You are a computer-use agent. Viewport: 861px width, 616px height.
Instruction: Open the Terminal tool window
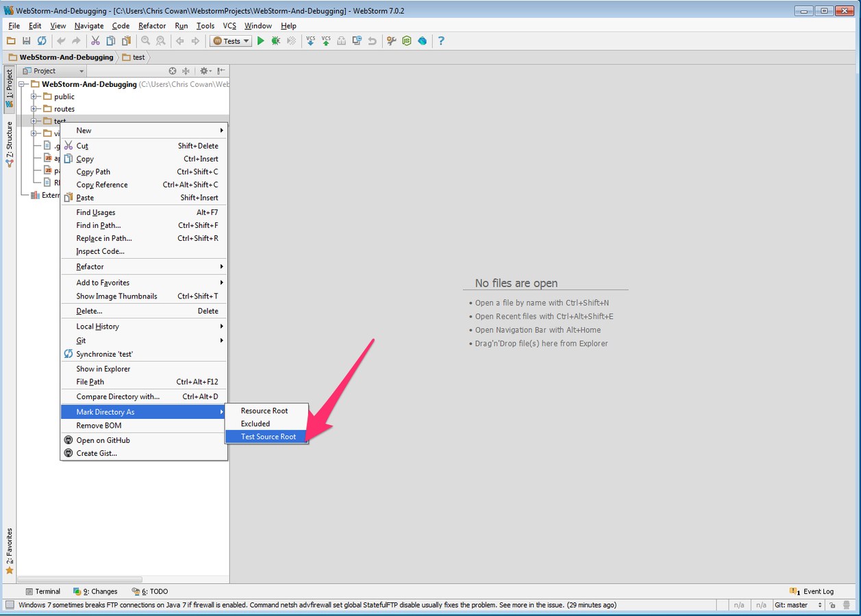tap(42, 591)
